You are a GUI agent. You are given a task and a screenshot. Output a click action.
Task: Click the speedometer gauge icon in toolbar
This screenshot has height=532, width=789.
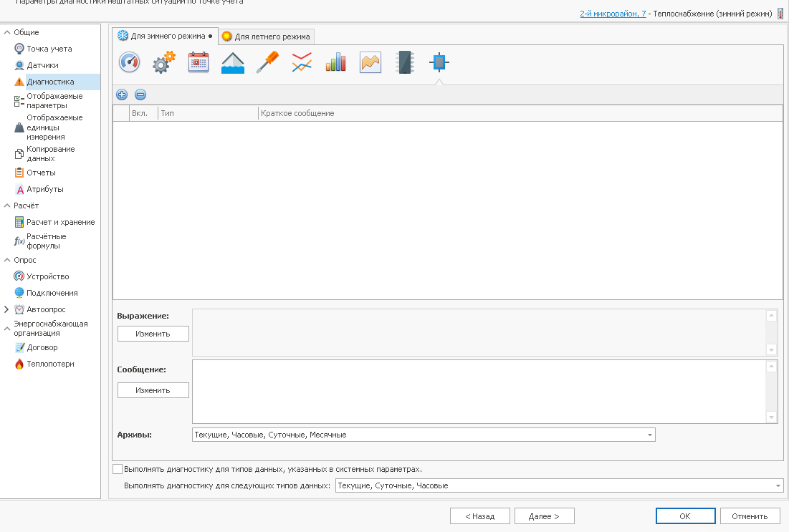coord(130,62)
